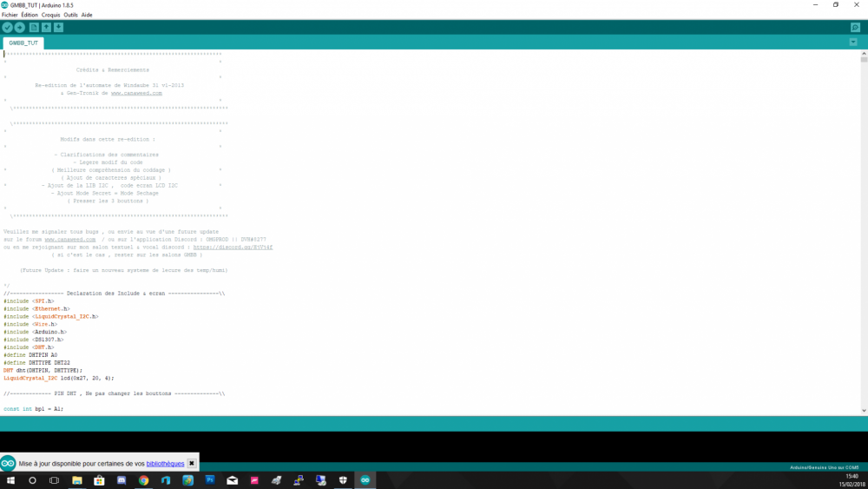Open Google Chrome from the taskbar

pos(143,480)
